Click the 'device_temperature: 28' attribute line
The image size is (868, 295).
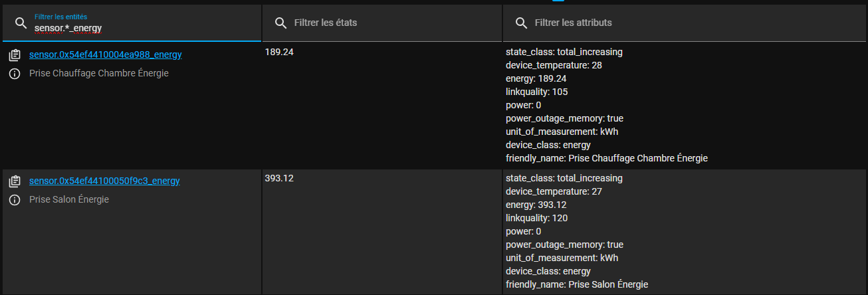[554, 65]
